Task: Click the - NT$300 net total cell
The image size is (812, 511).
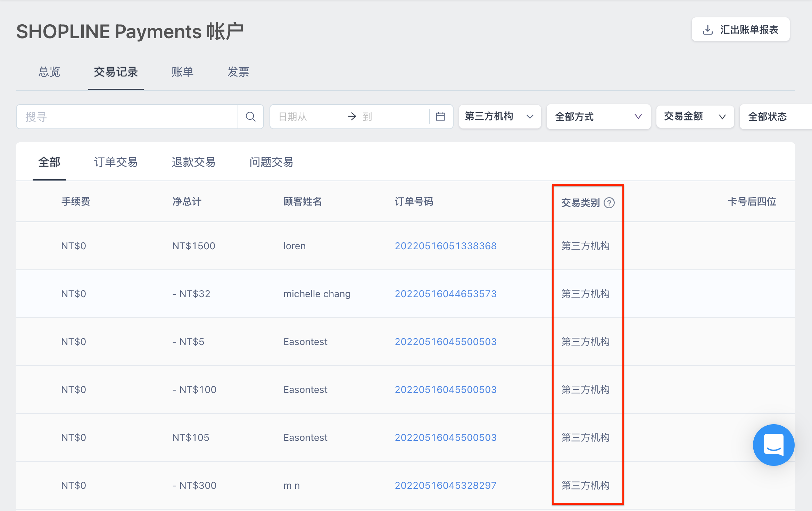Action: click(x=194, y=486)
